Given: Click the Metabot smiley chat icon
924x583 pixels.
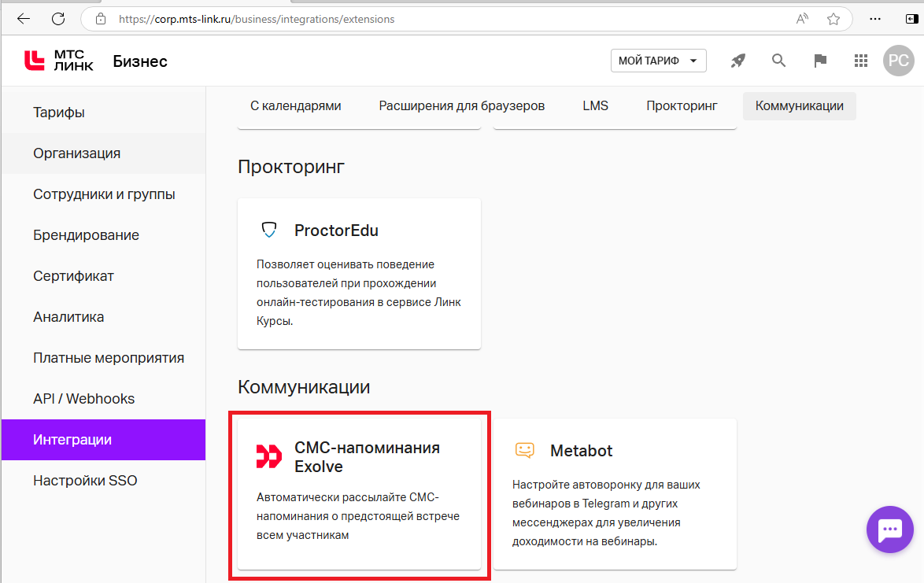Looking at the screenshot, I should coord(524,451).
